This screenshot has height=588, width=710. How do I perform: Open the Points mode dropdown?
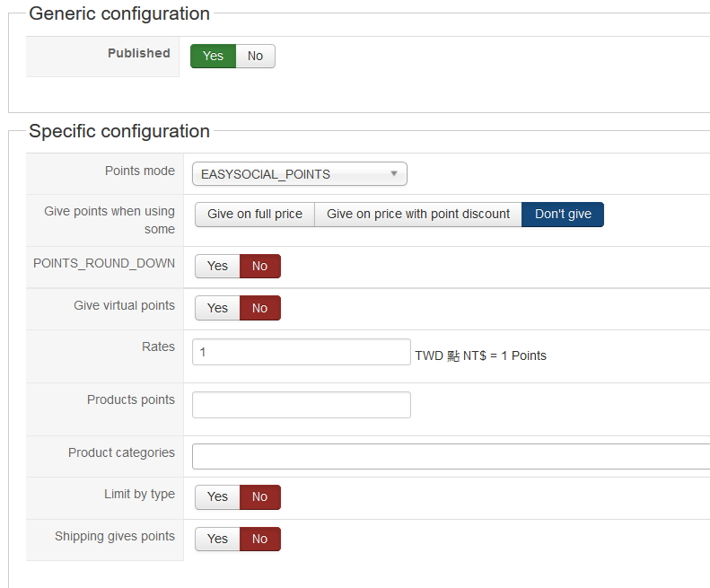299,174
